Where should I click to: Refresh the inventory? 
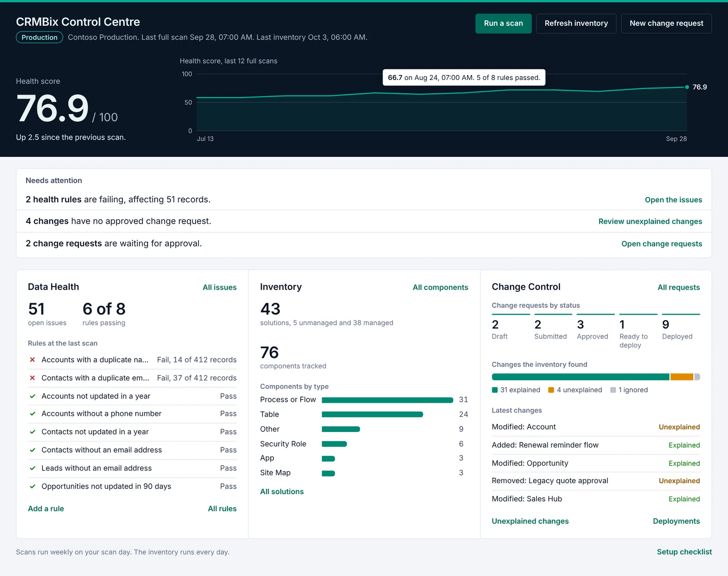(576, 23)
